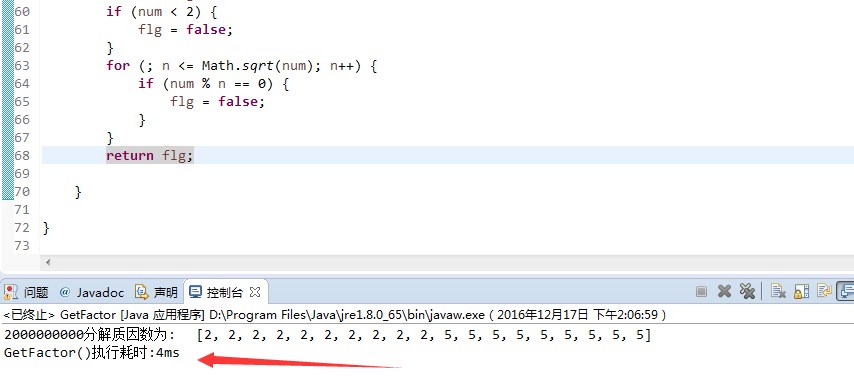854x390 pixels.
Task: Remove the terminated launch with single X
Action: point(724,292)
